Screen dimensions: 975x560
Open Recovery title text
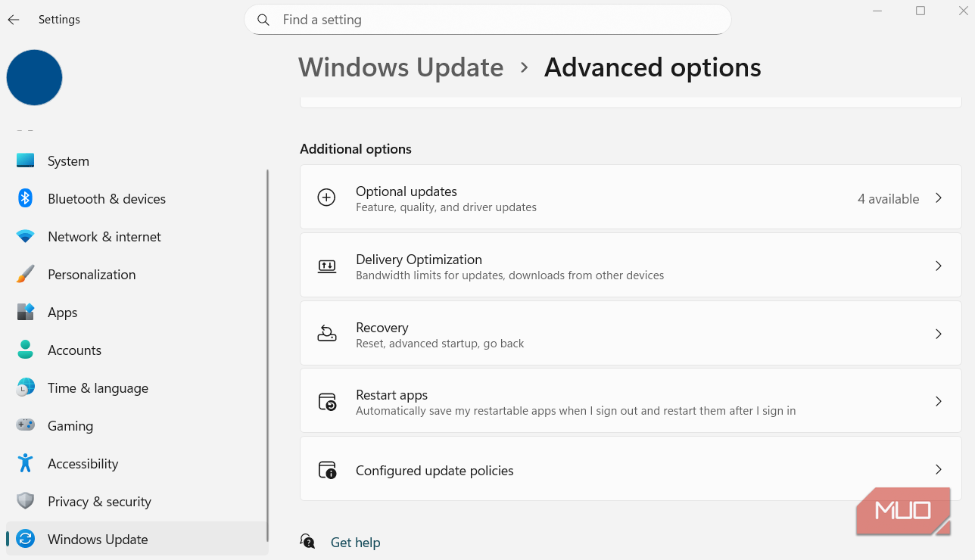[x=382, y=328]
